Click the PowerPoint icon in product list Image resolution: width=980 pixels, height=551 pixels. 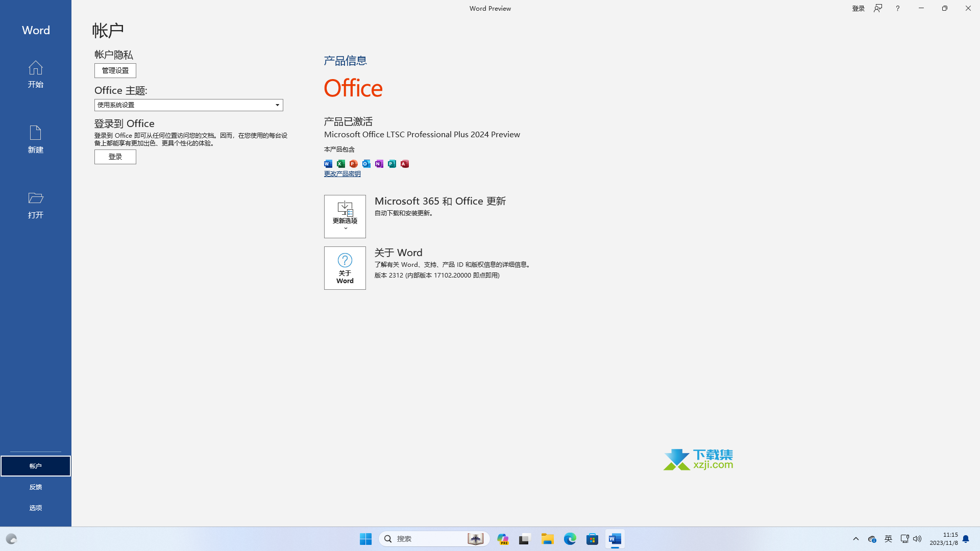(x=354, y=164)
